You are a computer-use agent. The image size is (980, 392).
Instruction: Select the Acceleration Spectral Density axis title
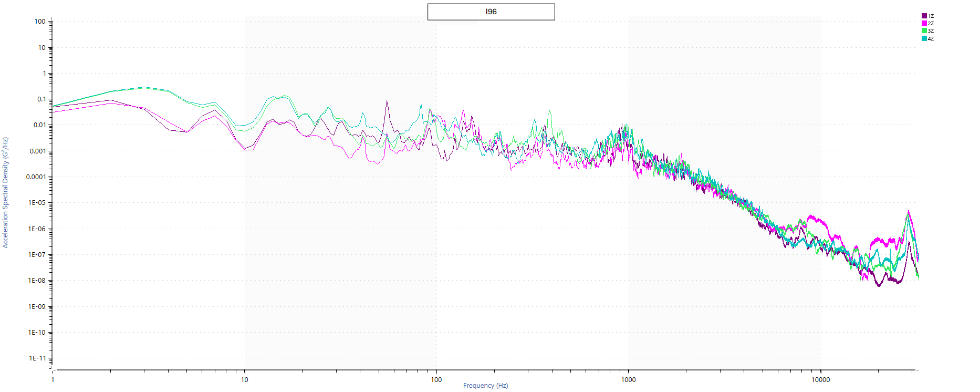[x=5, y=192]
